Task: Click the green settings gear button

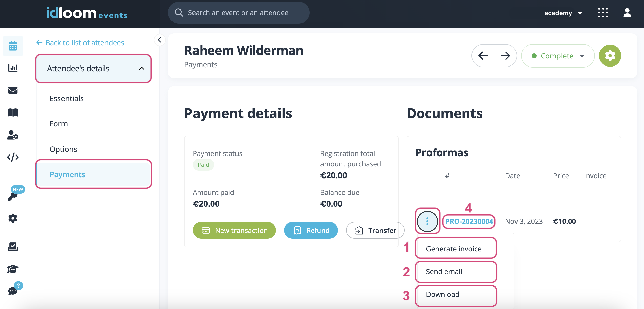Action: click(x=610, y=56)
